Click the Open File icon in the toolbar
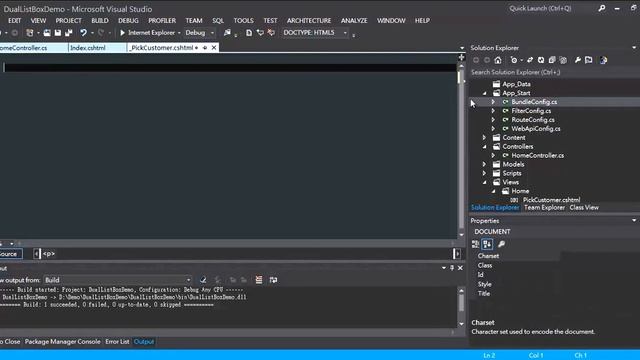 pos(47,33)
